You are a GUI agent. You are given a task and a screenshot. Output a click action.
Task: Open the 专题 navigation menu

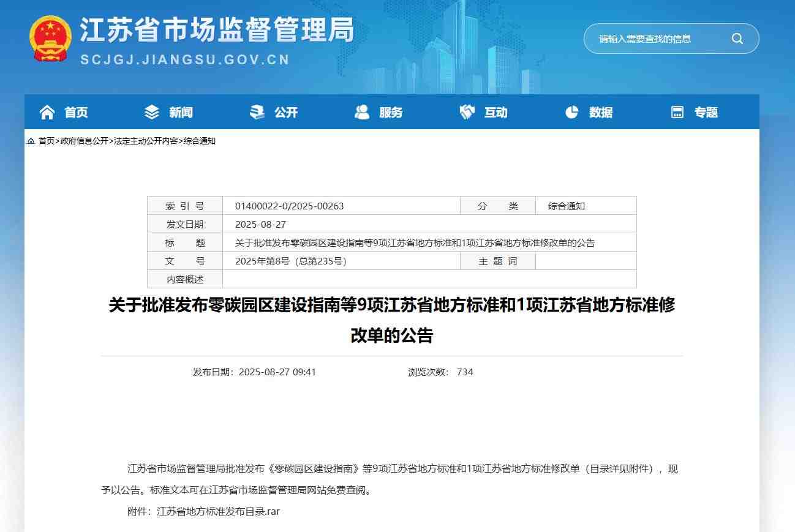[x=706, y=112]
